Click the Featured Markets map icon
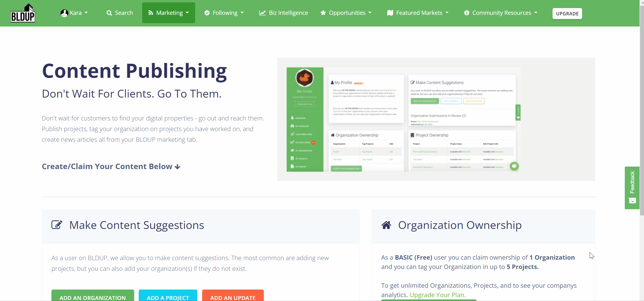 pyautogui.click(x=390, y=13)
